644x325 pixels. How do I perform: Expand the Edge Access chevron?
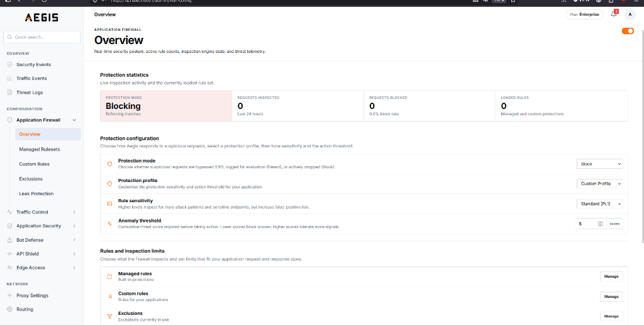(74, 268)
